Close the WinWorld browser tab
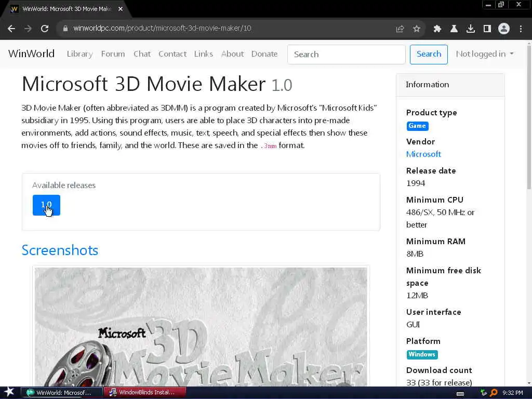Screen dimensions: 532x399 pyautogui.click(x=121, y=9)
